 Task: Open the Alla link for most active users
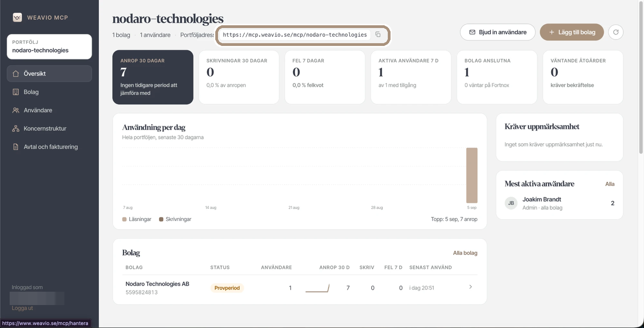click(x=610, y=184)
